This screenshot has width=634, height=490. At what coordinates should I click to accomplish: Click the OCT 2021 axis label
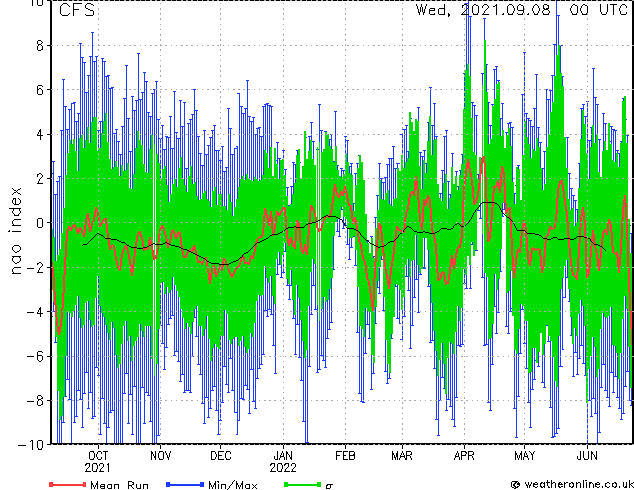coord(97,461)
